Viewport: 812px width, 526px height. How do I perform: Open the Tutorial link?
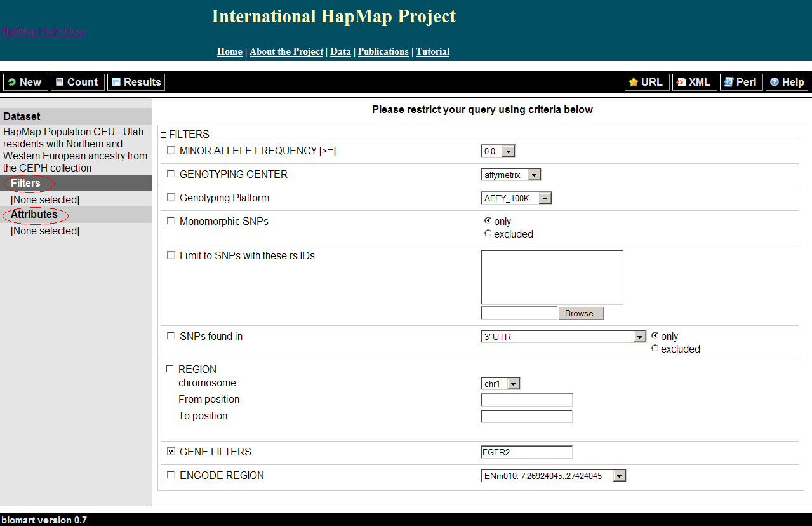coord(433,51)
